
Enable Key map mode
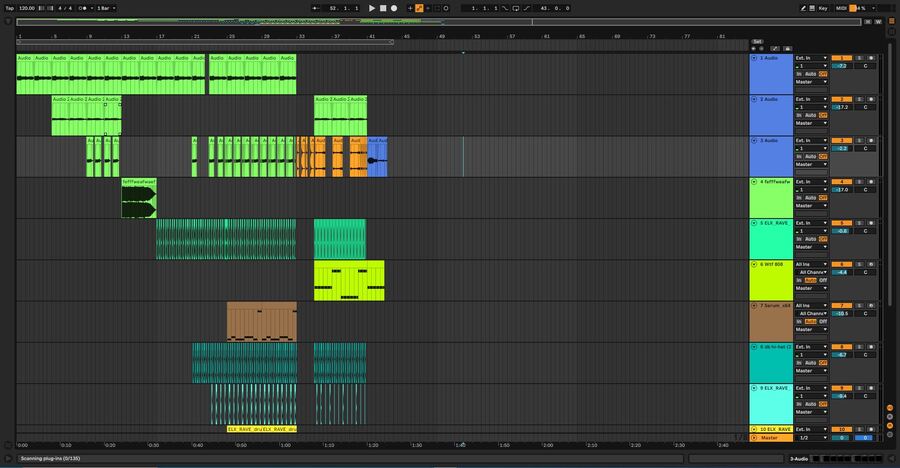click(x=823, y=8)
